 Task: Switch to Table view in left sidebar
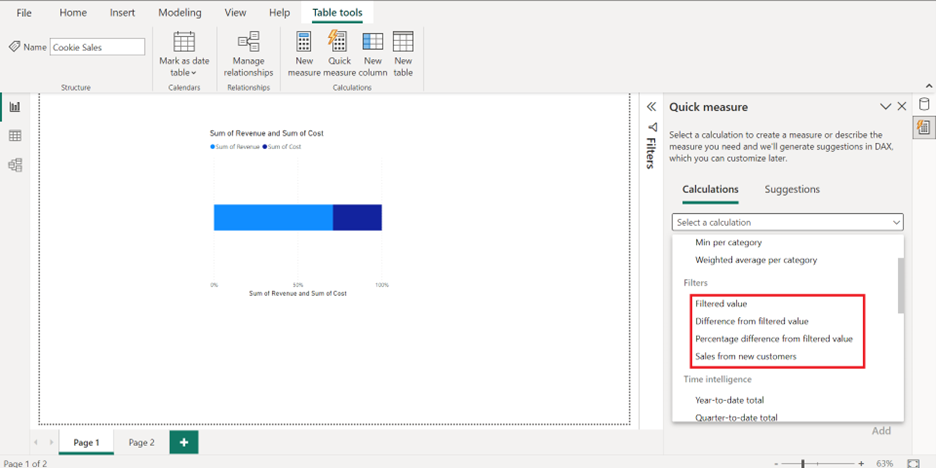pos(15,136)
